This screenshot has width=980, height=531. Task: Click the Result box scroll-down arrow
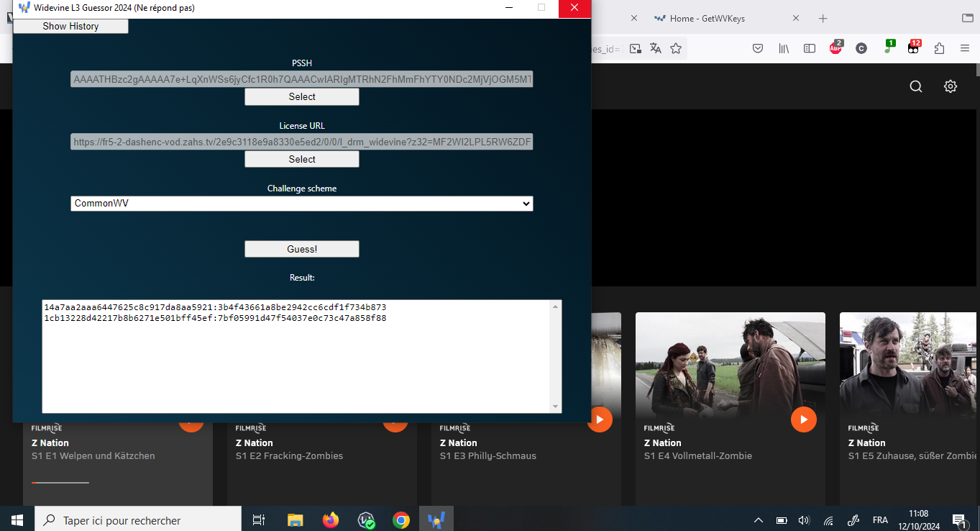point(555,407)
